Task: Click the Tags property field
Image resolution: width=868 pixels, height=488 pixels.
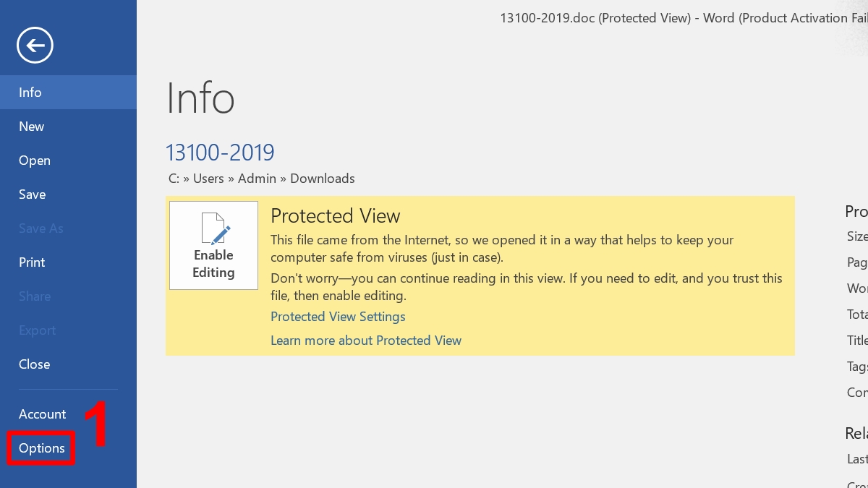Action: 856,366
